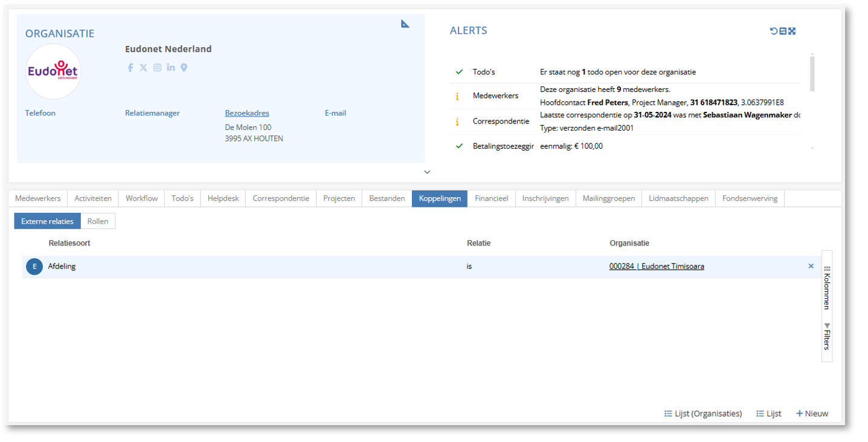Click the Eudonet Nederland organisation name
This screenshot has width=868, height=442.
(x=169, y=49)
